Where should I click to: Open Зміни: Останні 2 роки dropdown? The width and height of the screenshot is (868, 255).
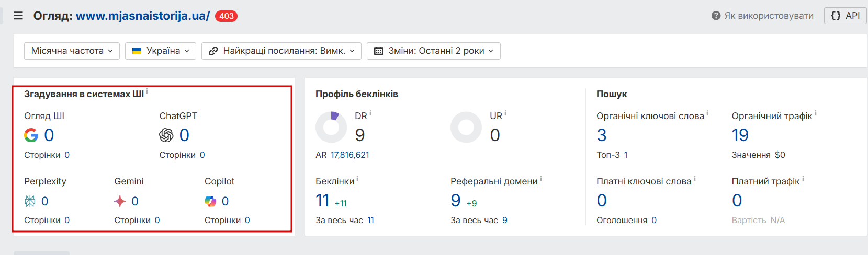coord(434,51)
